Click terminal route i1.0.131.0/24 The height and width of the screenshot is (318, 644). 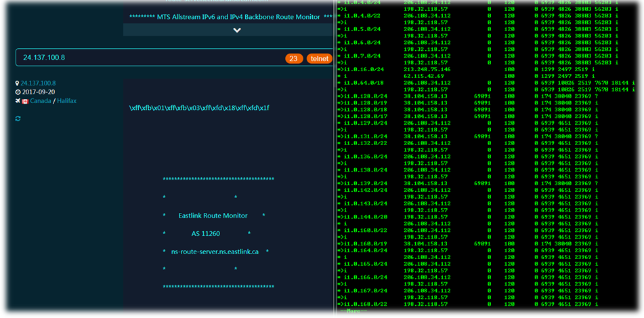point(365,136)
